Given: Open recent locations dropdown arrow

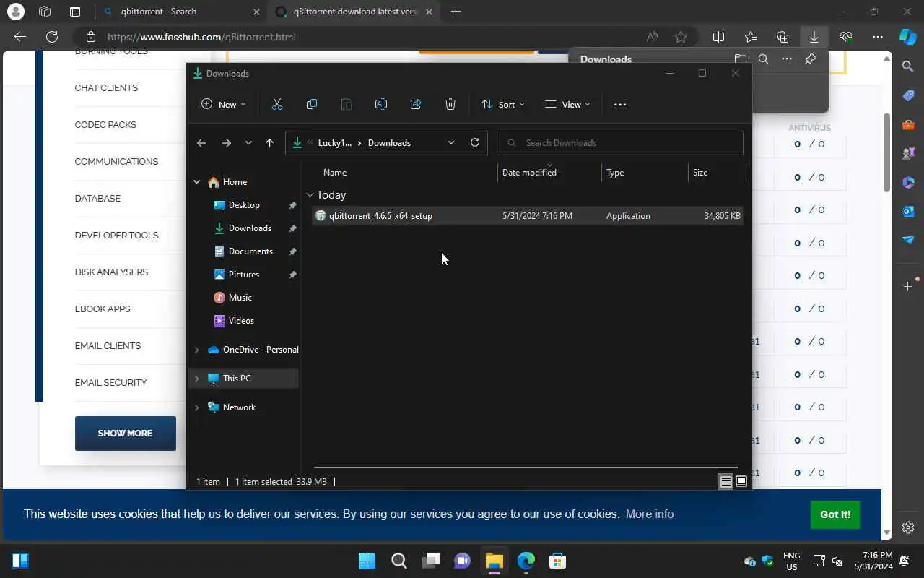Looking at the screenshot, I should pos(248,143).
